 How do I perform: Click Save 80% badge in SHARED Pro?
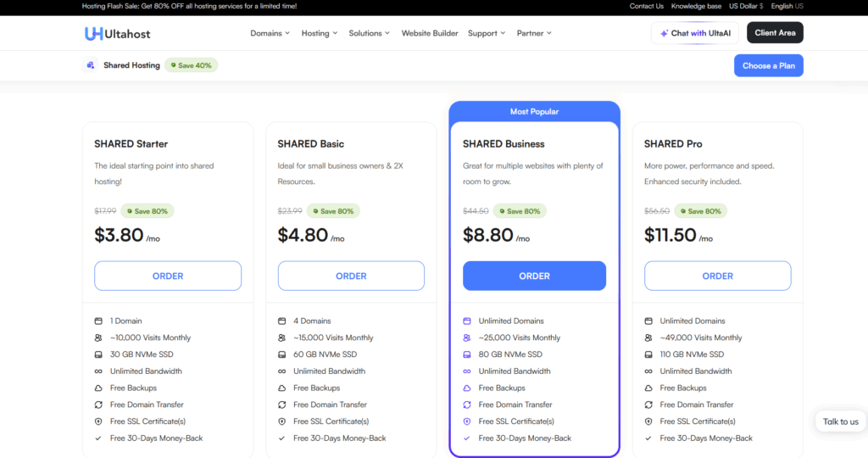(x=700, y=211)
